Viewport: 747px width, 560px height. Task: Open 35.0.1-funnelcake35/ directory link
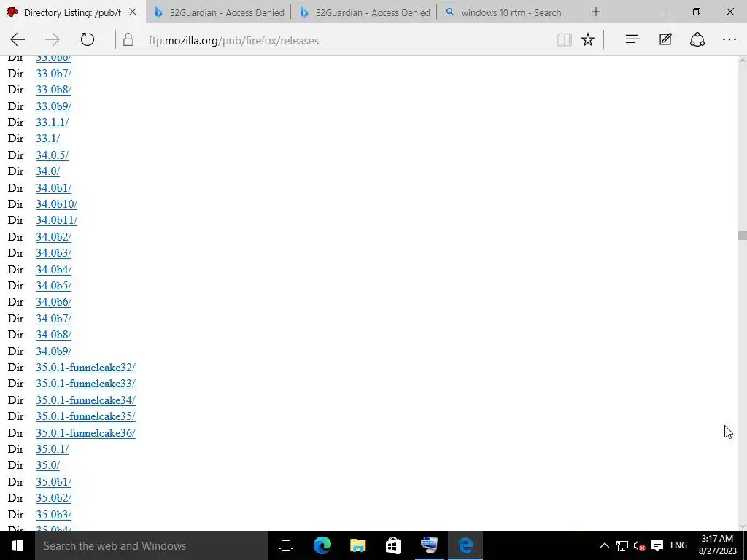(x=86, y=416)
